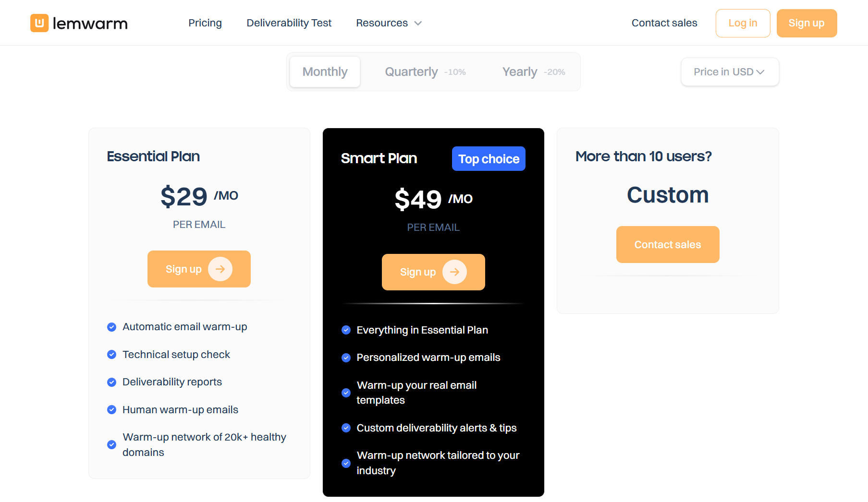The image size is (868, 502).
Task: Go to the Deliverability Test page
Action: click(x=289, y=23)
